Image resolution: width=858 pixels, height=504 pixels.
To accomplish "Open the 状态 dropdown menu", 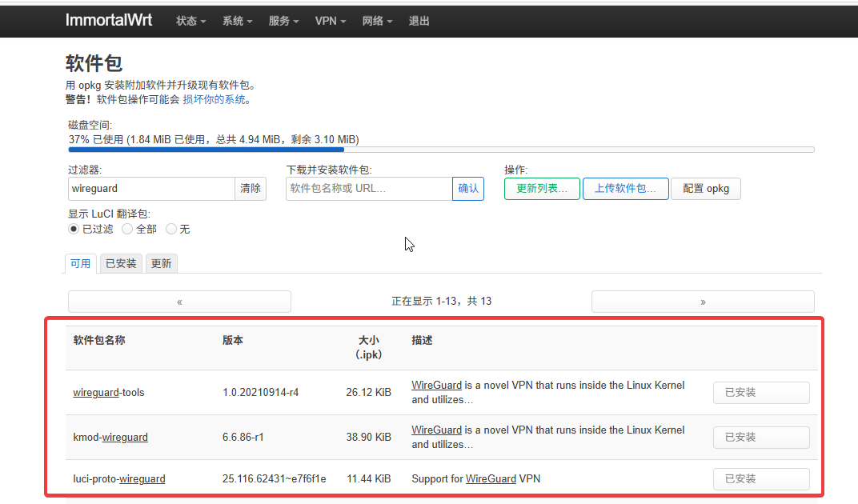I will click(x=190, y=21).
